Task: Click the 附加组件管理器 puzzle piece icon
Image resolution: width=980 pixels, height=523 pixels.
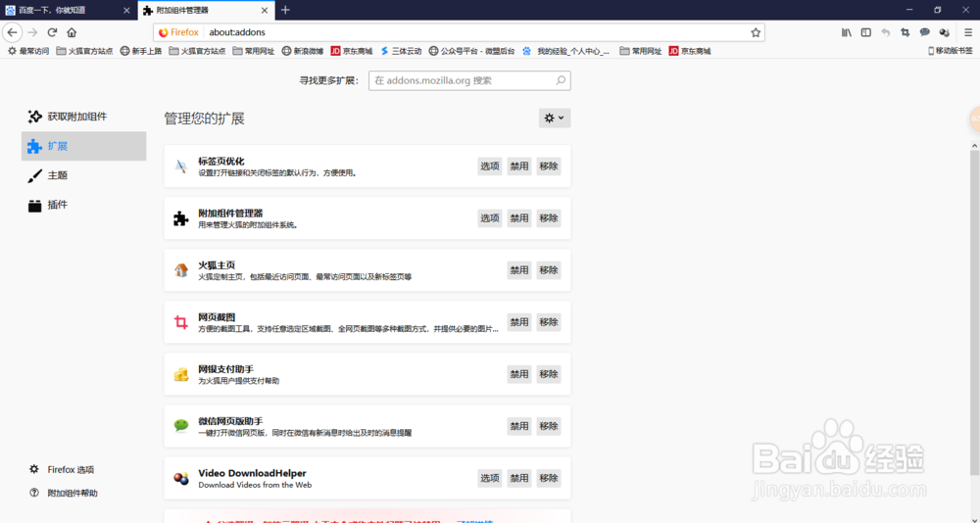Action: [181, 218]
